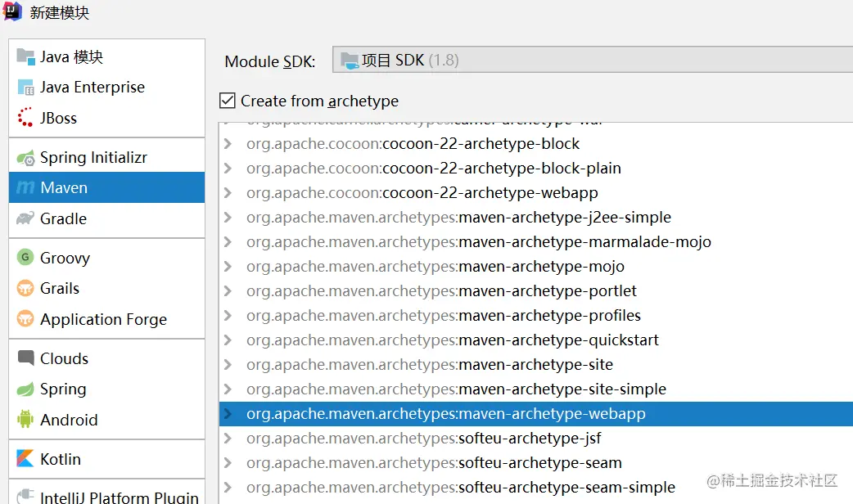The width and height of the screenshot is (853, 504).
Task: Click the Application Forge icon
Action: [x=25, y=318]
